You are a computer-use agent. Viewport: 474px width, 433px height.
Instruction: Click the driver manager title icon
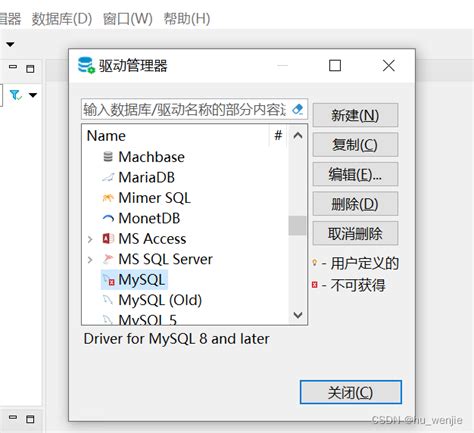(x=86, y=65)
